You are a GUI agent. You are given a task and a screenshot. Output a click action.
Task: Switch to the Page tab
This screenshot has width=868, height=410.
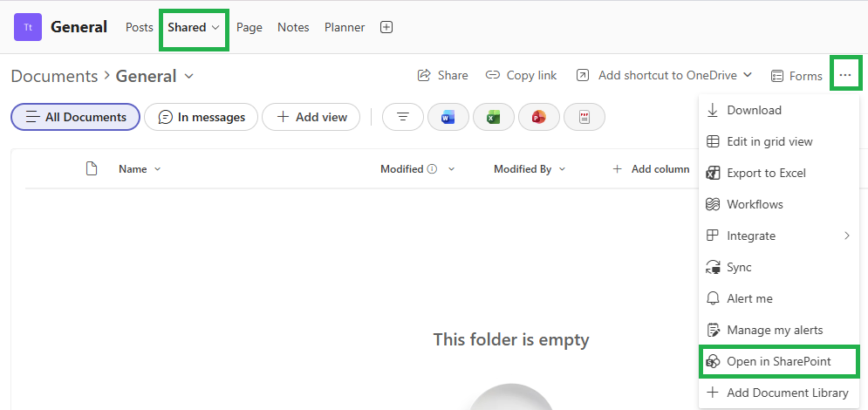coord(249,27)
